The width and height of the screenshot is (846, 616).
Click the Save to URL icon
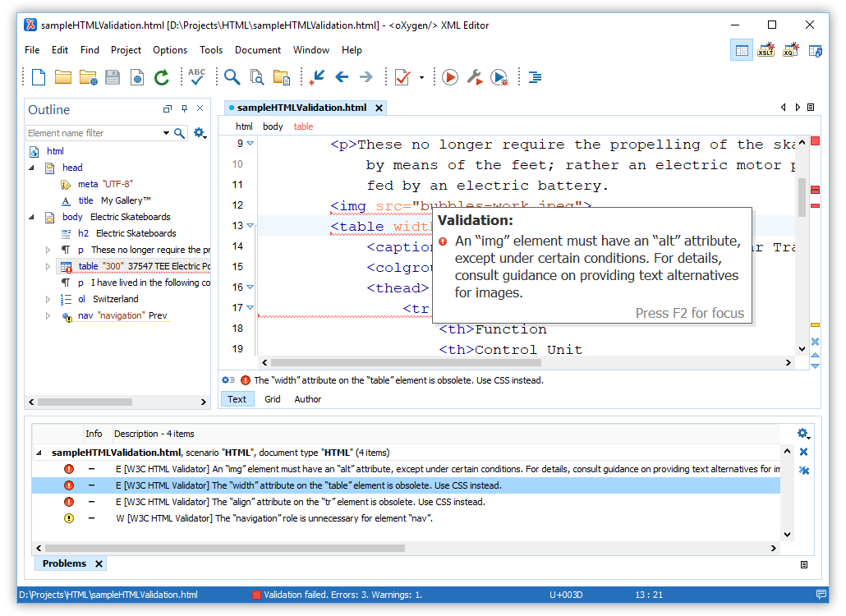coord(137,77)
